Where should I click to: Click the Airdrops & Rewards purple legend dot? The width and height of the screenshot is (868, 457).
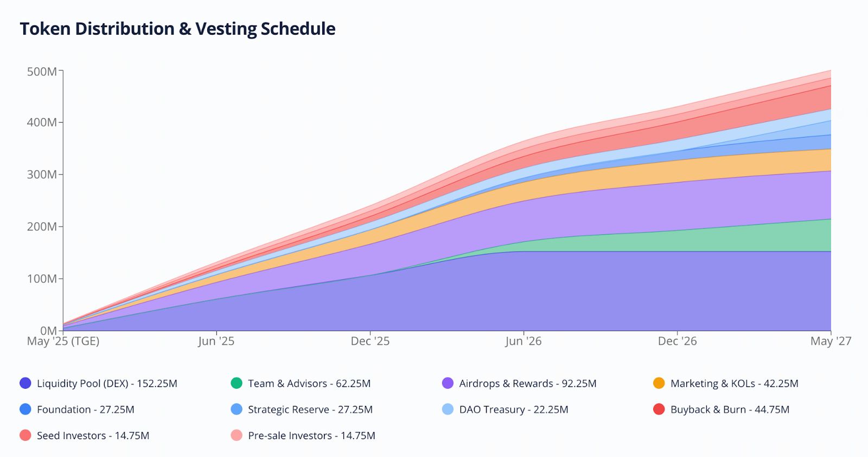(x=448, y=383)
